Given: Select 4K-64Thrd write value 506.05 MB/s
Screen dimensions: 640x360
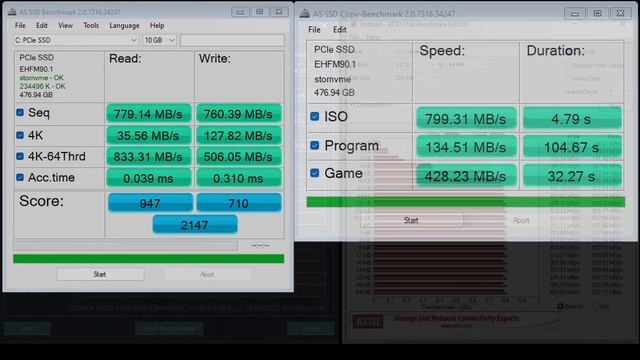Looking at the screenshot, I should tap(238, 157).
